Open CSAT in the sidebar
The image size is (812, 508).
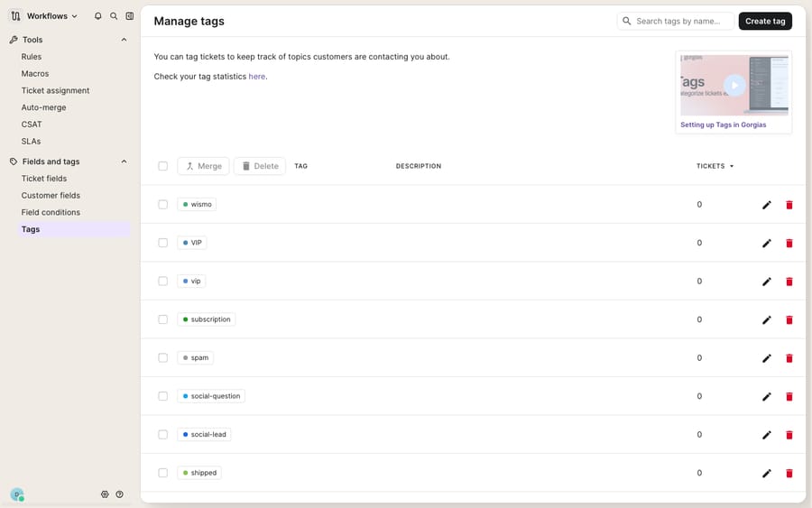tap(31, 125)
